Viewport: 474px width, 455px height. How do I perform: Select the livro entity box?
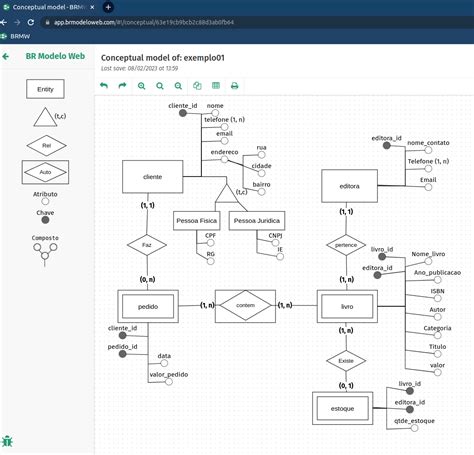click(347, 306)
